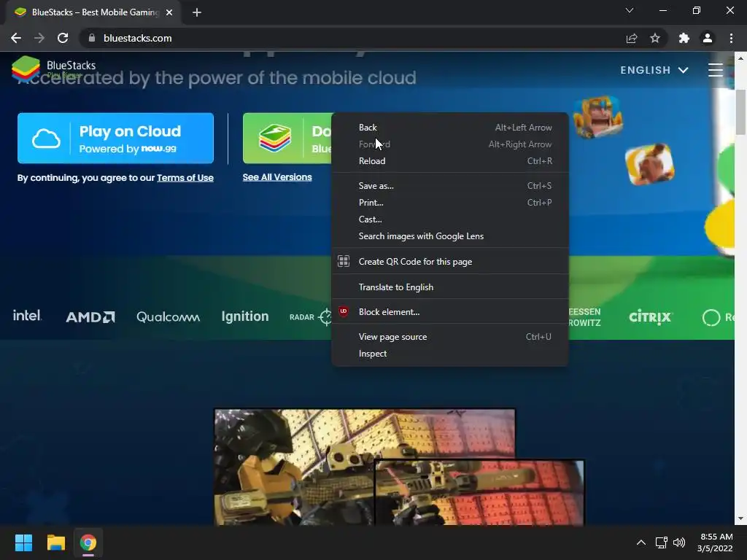Open the Chrome profile avatar icon

pos(708,38)
